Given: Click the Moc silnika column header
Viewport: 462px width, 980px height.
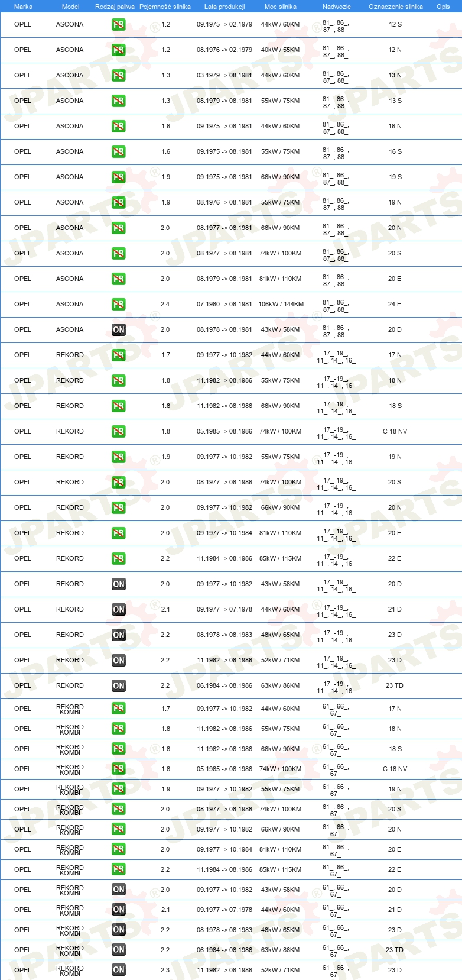Looking at the screenshot, I should coord(281,7).
